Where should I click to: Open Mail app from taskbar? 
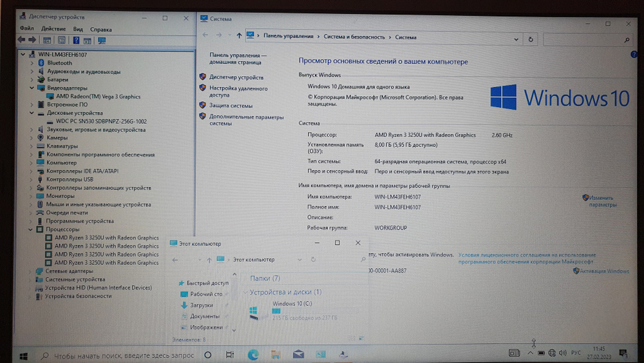(x=298, y=354)
